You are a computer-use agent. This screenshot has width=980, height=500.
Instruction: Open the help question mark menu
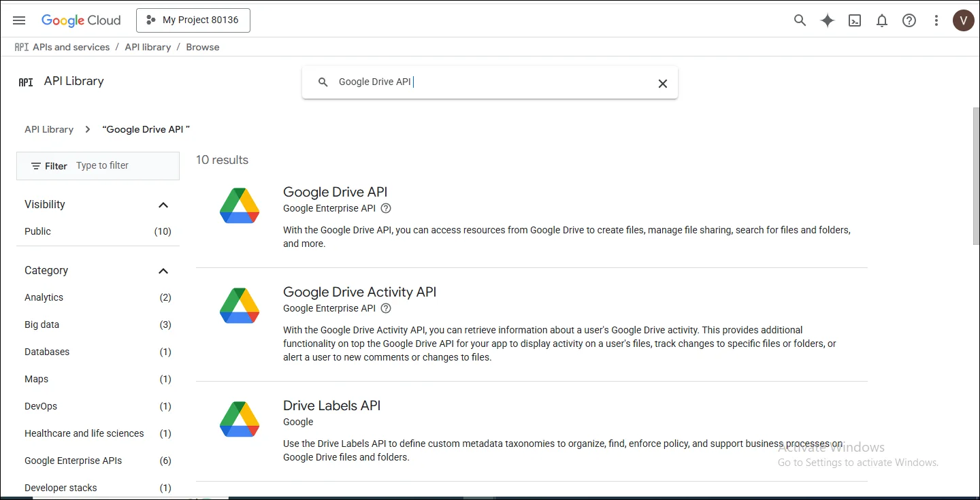[909, 20]
